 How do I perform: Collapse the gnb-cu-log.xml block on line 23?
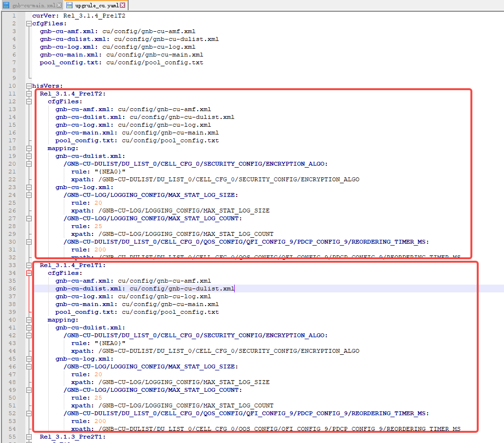click(29, 187)
